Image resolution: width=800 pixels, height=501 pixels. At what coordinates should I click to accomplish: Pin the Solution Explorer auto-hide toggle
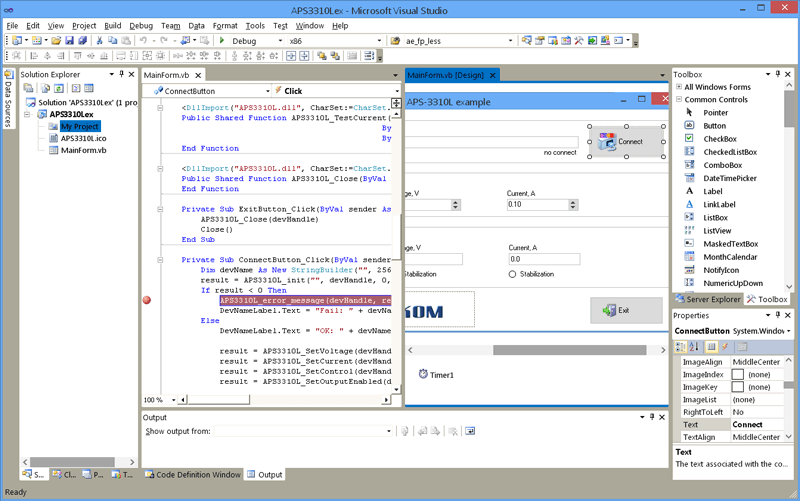click(x=121, y=74)
